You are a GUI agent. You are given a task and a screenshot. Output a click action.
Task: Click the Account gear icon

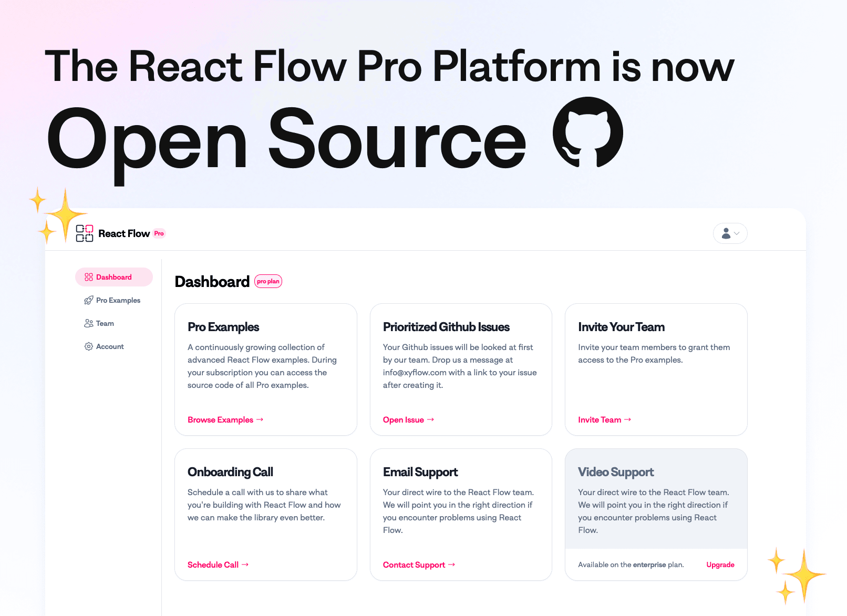click(x=89, y=346)
